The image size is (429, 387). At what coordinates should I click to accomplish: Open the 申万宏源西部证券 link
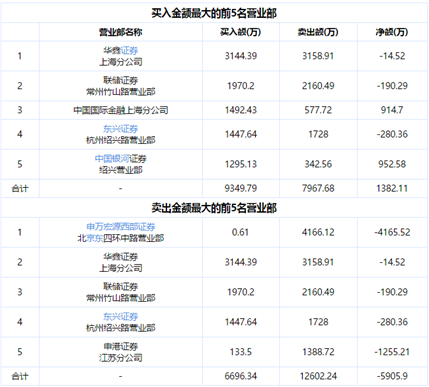pyautogui.click(x=121, y=227)
